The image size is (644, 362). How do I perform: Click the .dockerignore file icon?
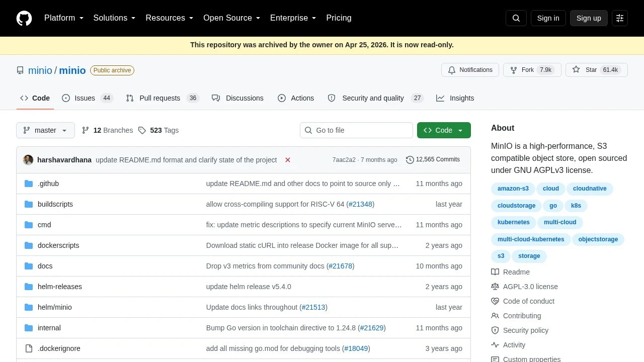[29, 348]
